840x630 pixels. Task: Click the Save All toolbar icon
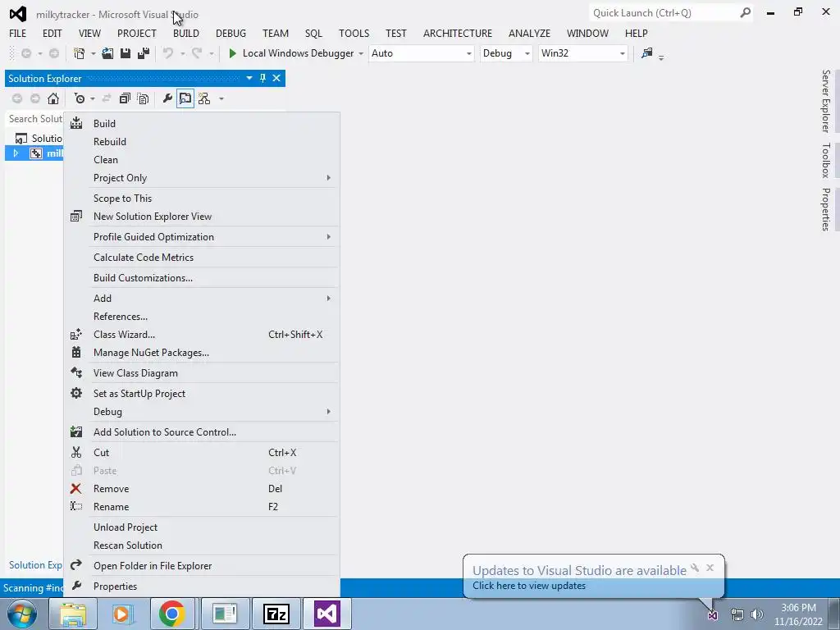click(x=143, y=53)
